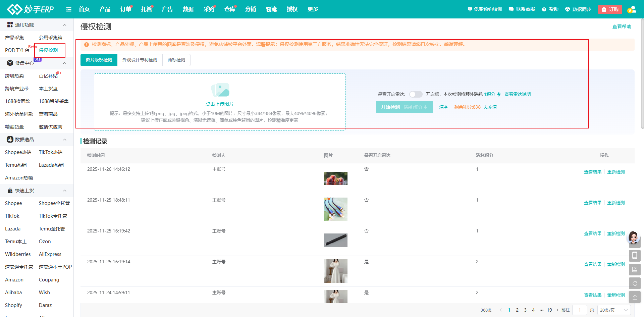Open the 联系客服 customer service chat
The image size is (644, 317).
coord(522,9)
